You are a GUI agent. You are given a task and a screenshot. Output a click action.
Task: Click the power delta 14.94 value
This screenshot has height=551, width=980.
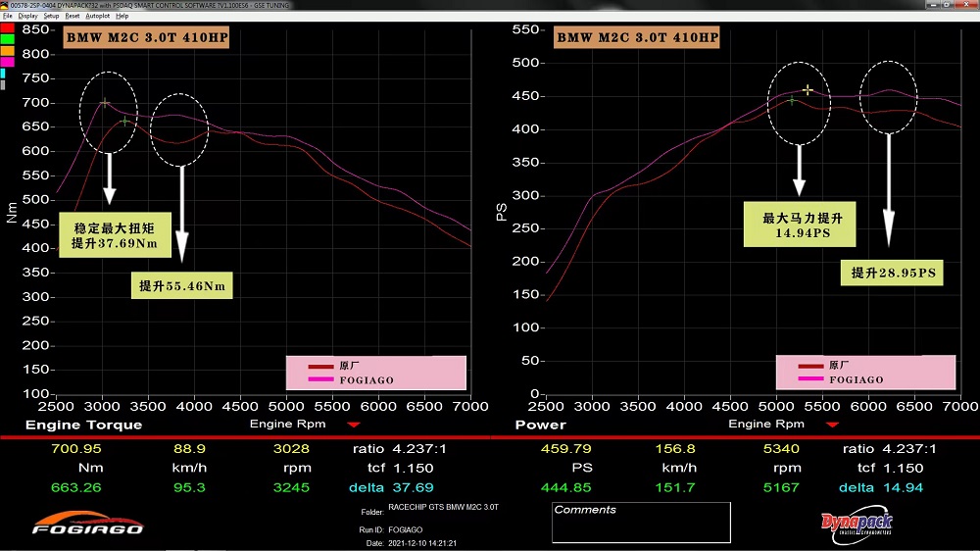[x=904, y=487]
